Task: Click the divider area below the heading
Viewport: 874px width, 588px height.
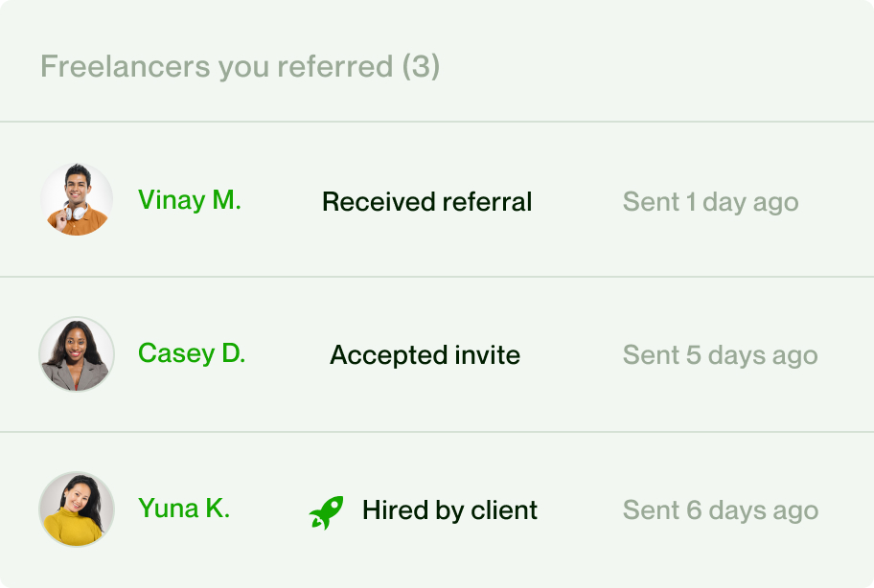Action: 437,120
